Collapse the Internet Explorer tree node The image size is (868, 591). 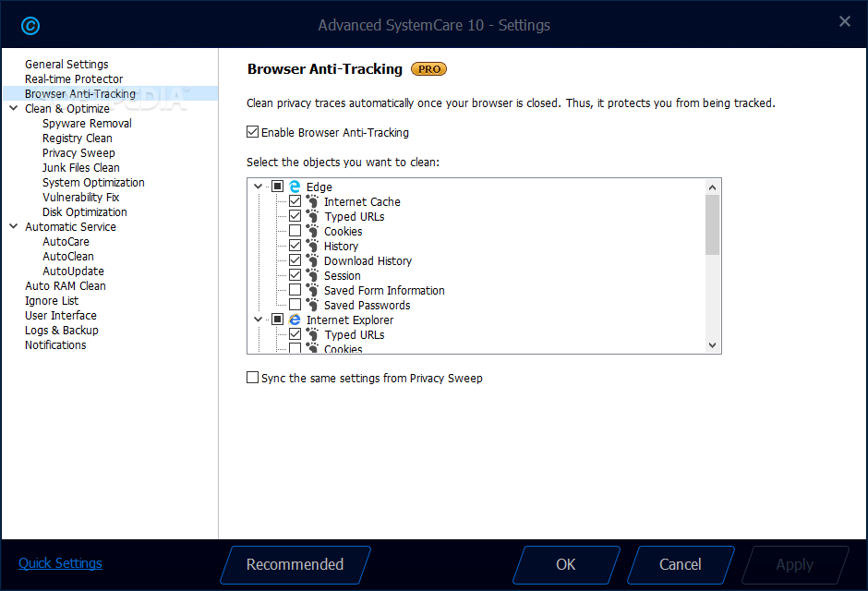click(258, 320)
